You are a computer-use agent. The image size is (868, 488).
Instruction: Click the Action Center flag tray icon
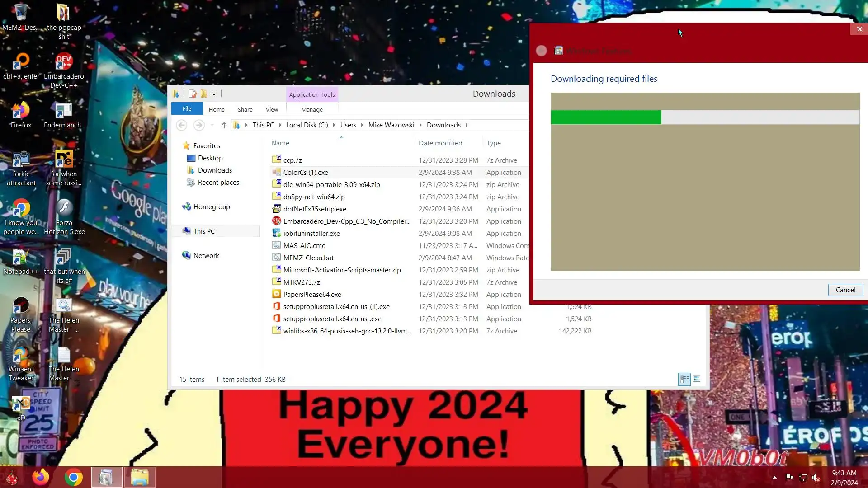(x=789, y=477)
